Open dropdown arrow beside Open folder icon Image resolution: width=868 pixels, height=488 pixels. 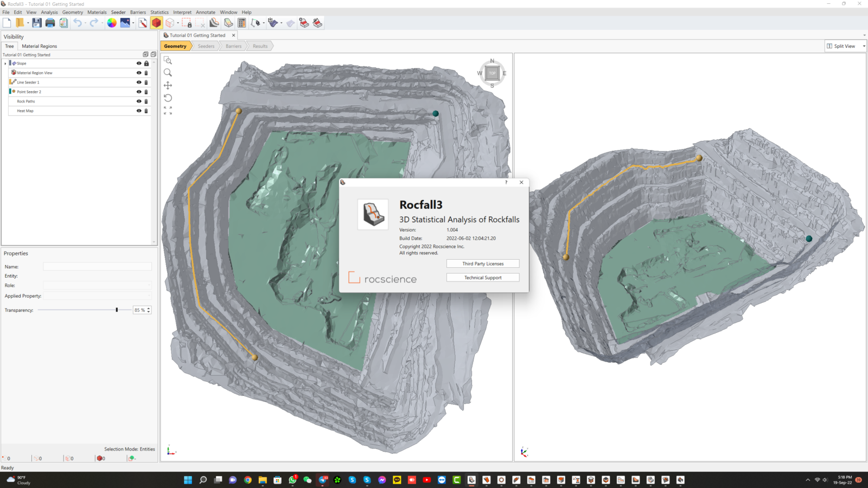point(27,23)
